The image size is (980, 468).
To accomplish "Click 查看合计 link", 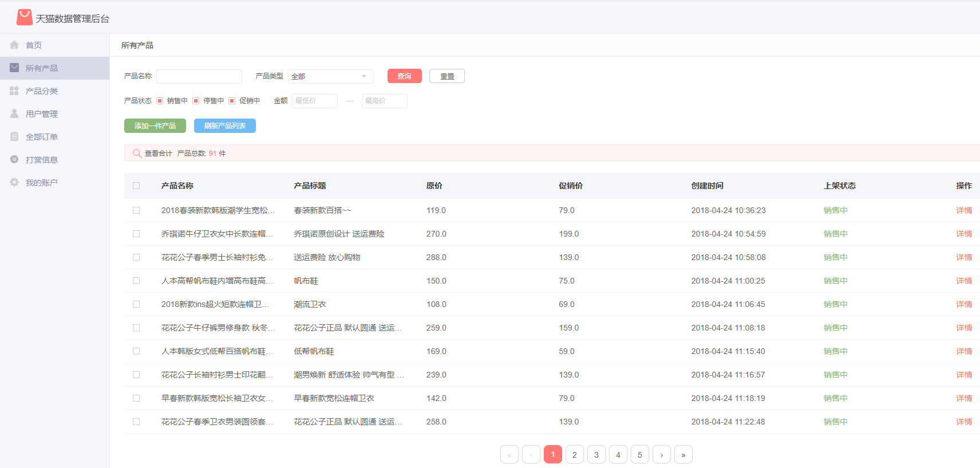I will point(159,154).
